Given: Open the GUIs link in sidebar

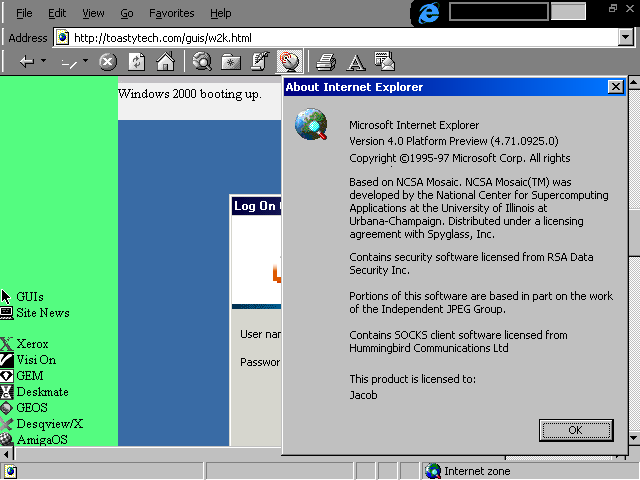Looking at the screenshot, I should (x=30, y=297).
